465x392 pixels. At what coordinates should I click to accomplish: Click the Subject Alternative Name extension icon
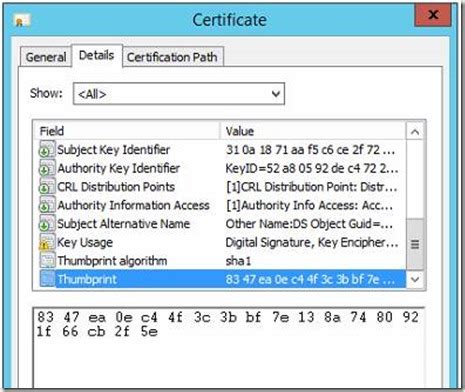(47, 224)
